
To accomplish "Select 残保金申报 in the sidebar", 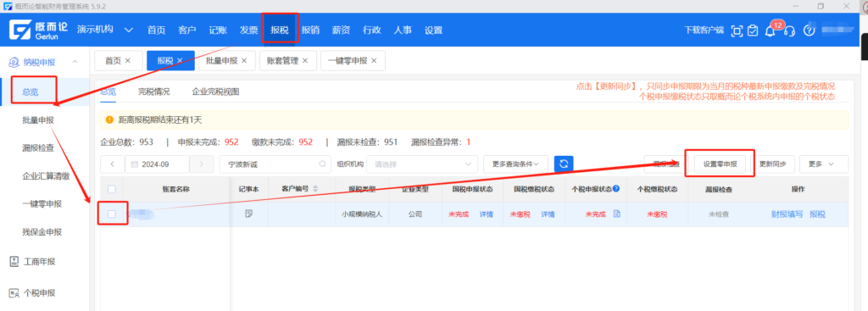I will click(42, 232).
